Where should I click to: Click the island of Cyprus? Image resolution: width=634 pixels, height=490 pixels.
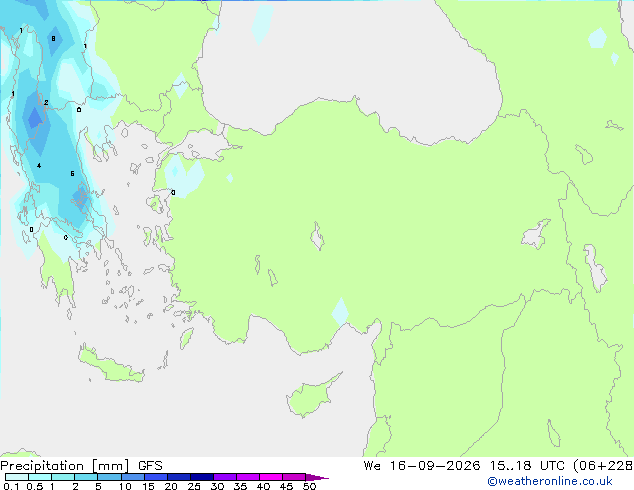(x=312, y=396)
